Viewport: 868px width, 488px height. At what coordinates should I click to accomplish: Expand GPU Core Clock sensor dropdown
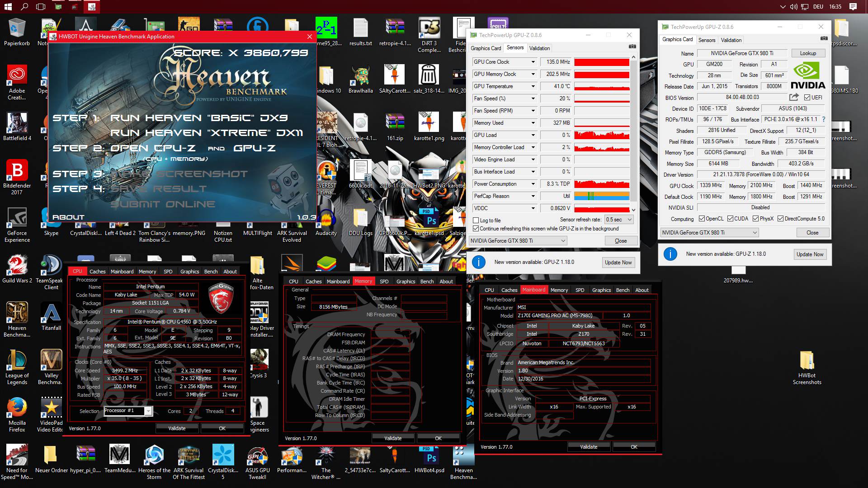click(533, 62)
